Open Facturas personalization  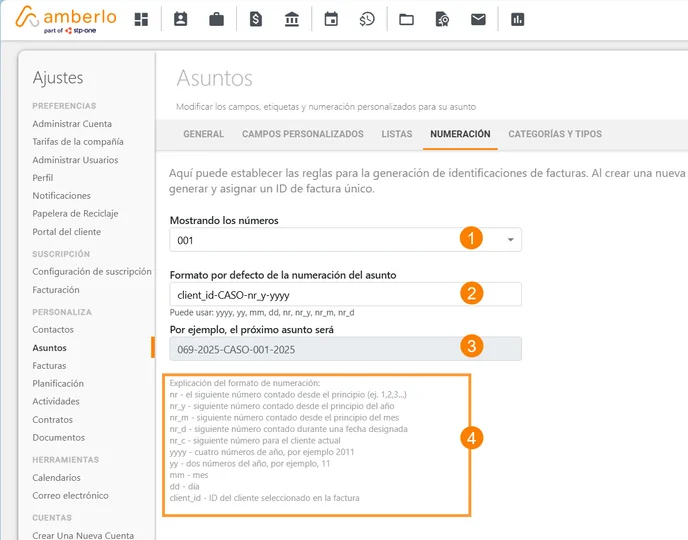(49, 366)
